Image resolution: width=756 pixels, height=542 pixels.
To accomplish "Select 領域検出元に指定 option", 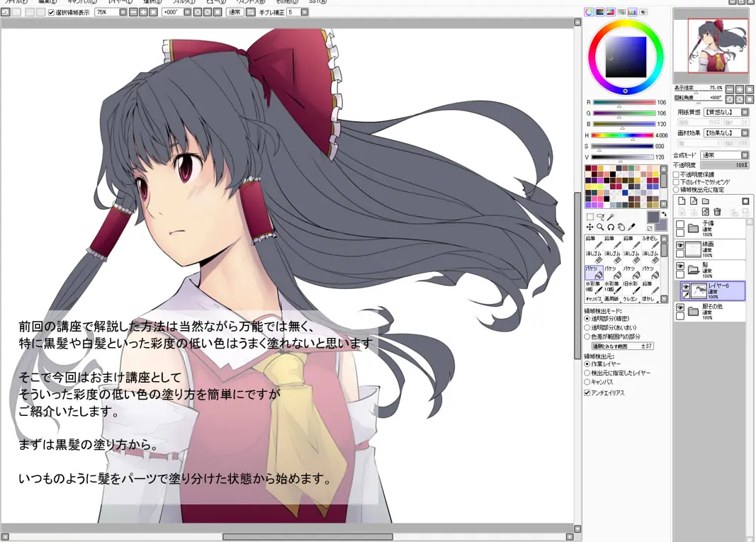I will (x=676, y=190).
